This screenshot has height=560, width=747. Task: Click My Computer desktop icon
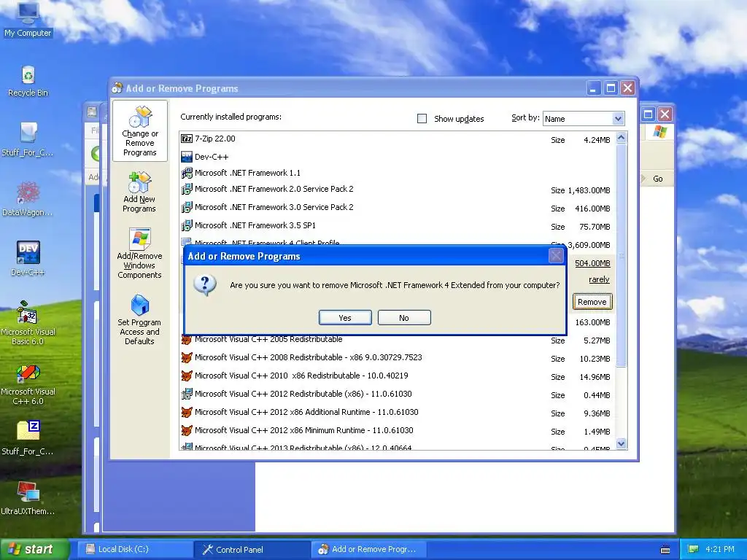pyautogui.click(x=28, y=20)
